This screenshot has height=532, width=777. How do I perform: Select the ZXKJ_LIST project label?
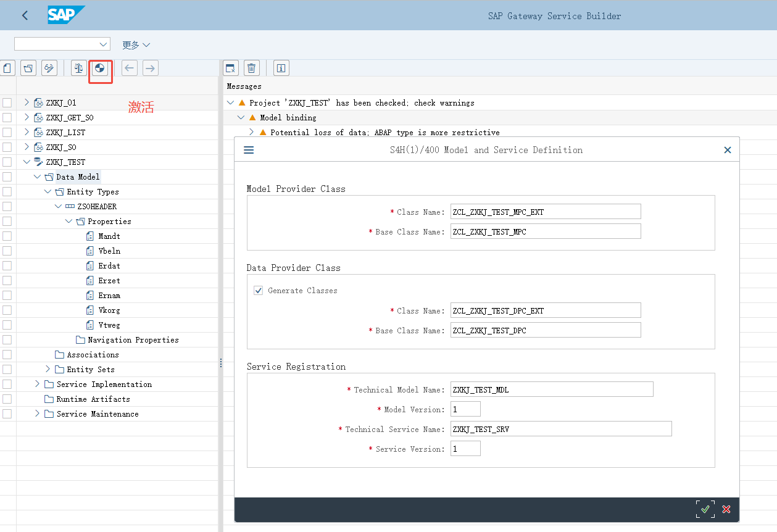point(65,132)
